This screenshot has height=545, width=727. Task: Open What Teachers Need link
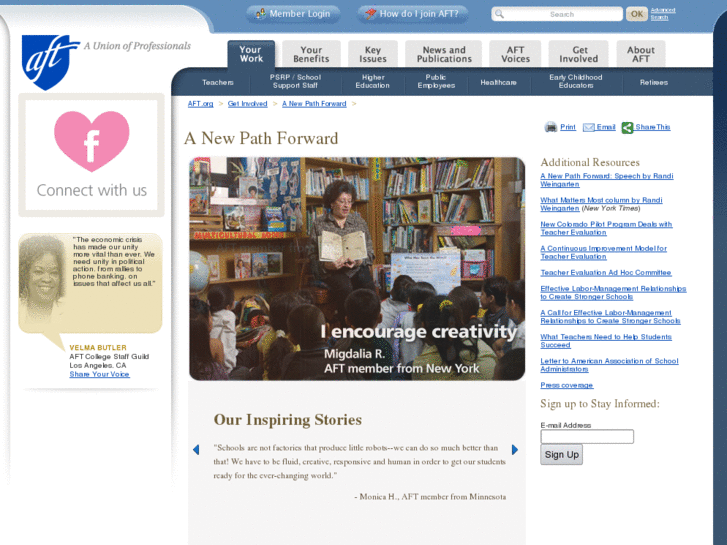click(x=606, y=341)
